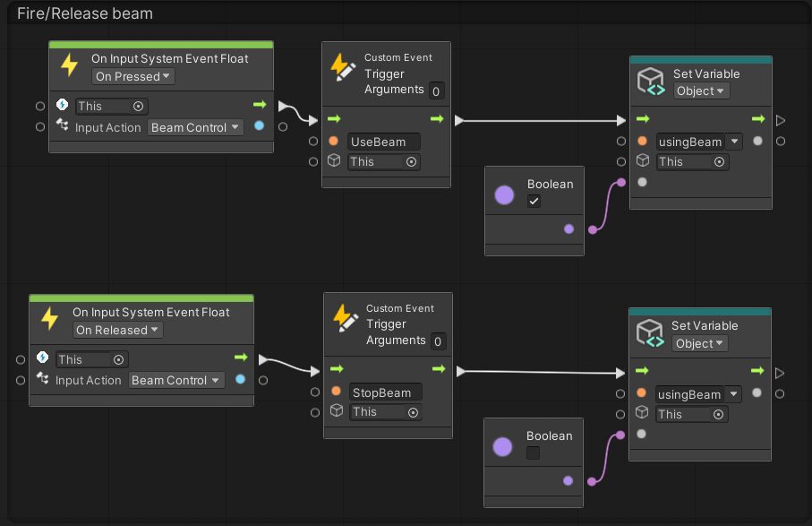Open the bottom usingBeam variable name dropdown
The width and height of the screenshot is (812, 526).
coord(734,394)
